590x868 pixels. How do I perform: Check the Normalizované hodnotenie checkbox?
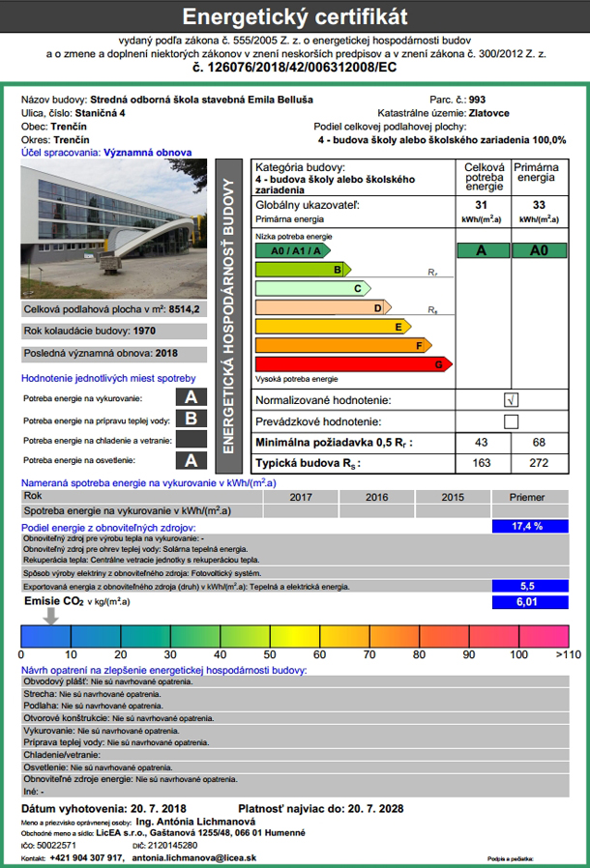click(511, 399)
